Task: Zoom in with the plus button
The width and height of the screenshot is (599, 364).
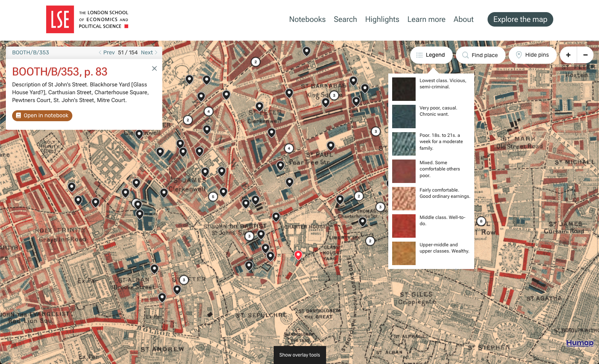Action: tap(568, 55)
